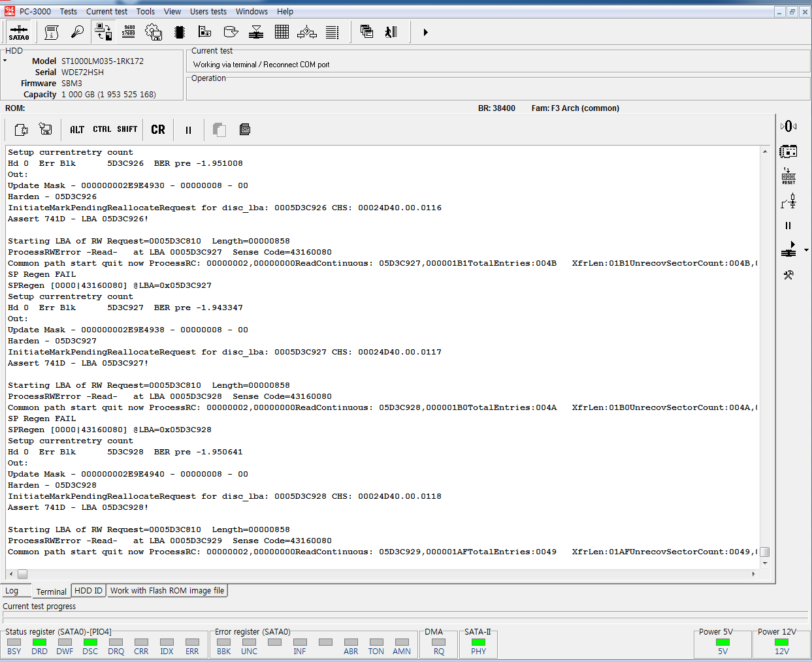The image size is (812, 662).
Task: Toggle the SHIFT key modifier
Action: pos(127,129)
